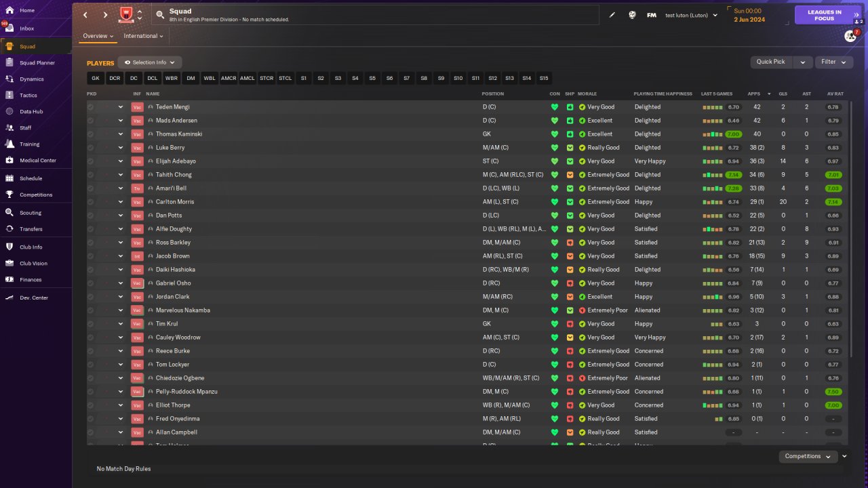Select the STCL position slot
Image resolution: width=868 pixels, height=488 pixels.
[285, 79]
